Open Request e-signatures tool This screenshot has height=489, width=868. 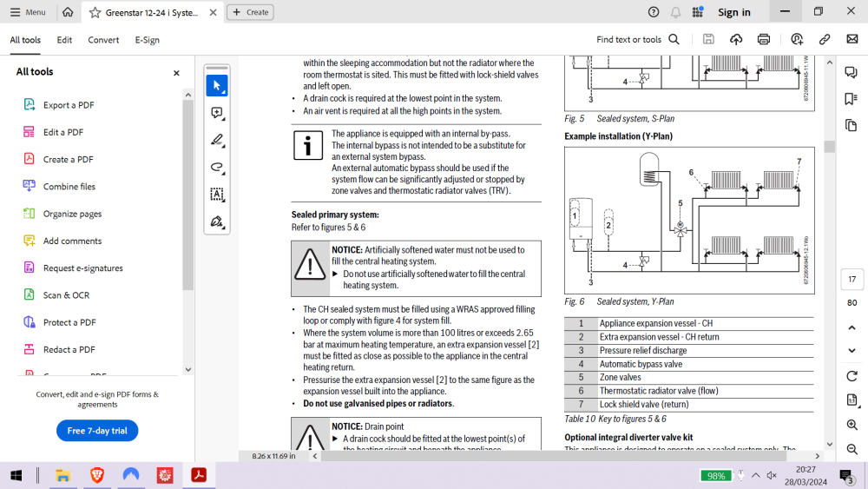tap(83, 268)
